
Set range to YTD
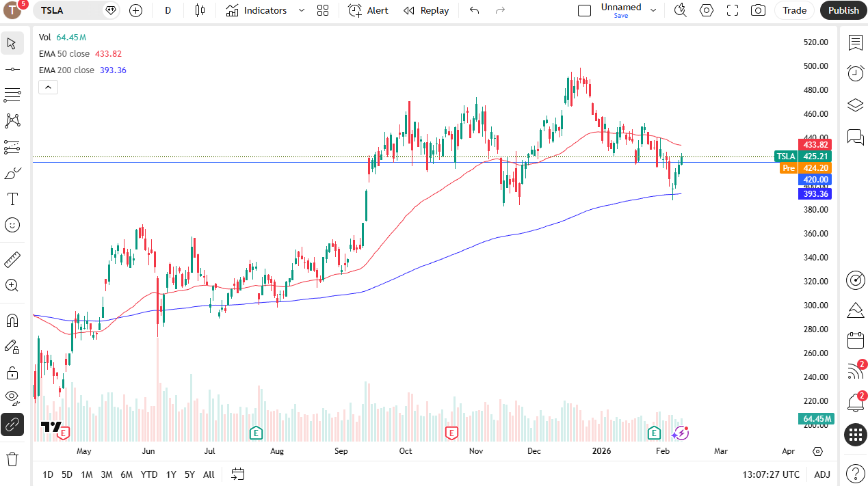point(149,474)
